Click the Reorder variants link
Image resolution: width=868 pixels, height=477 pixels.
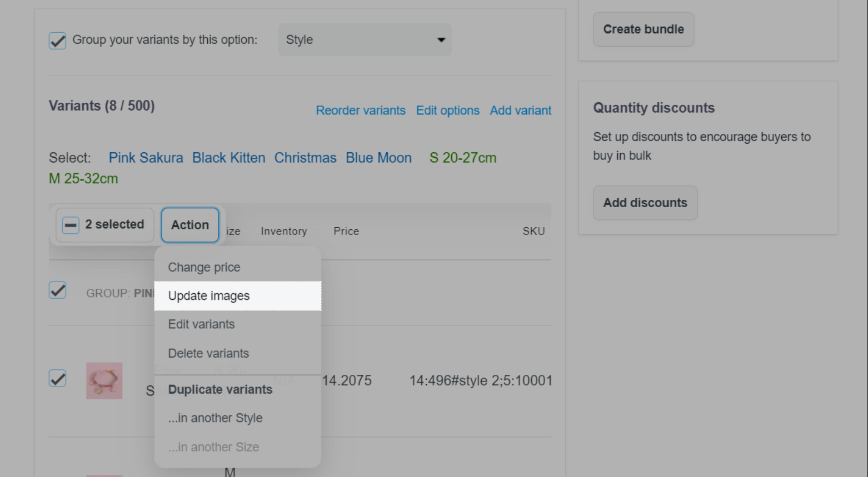(x=361, y=111)
